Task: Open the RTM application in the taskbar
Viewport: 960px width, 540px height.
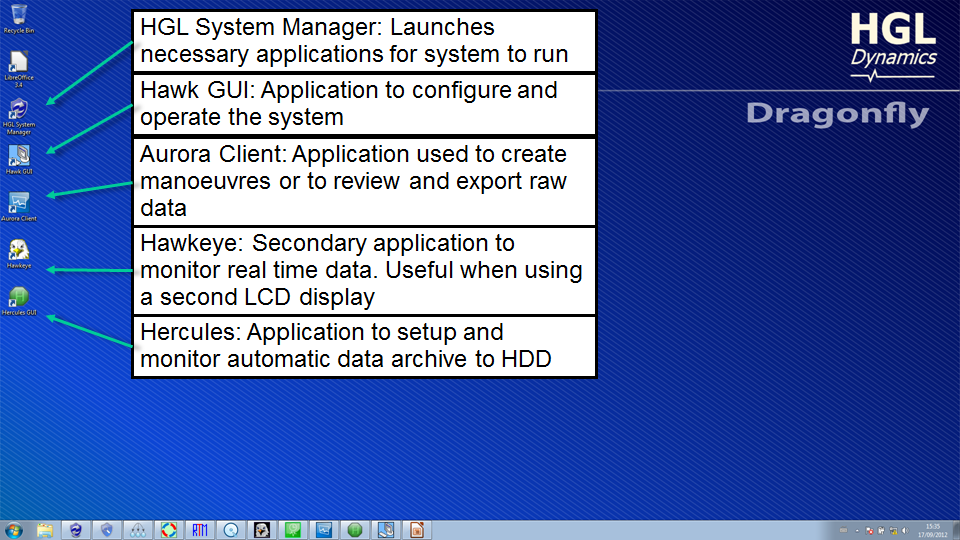Action: tap(200, 530)
